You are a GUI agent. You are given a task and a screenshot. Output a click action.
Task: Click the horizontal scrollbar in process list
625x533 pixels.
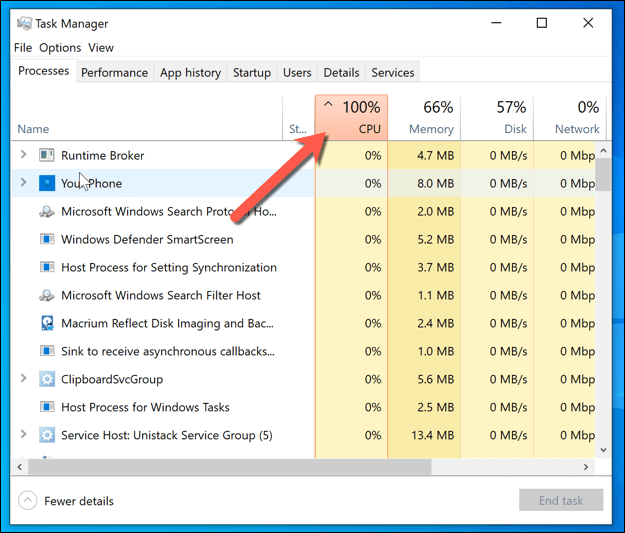[220, 467]
